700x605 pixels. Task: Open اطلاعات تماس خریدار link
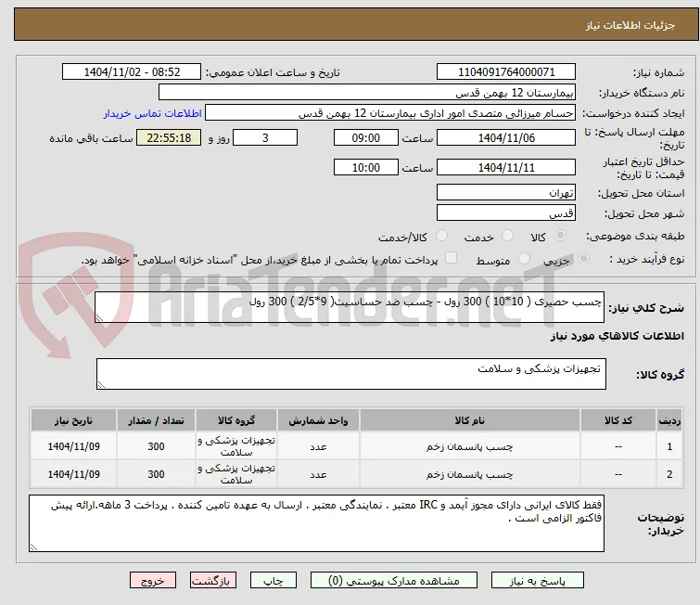pyautogui.click(x=153, y=113)
